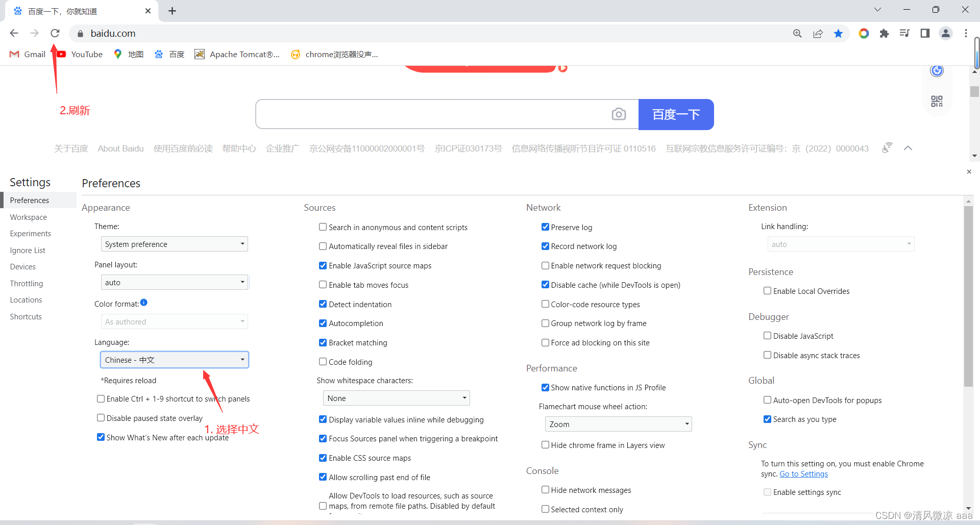980x525 pixels.
Task: Click the tab search chevron in title bar
Action: click(x=877, y=10)
